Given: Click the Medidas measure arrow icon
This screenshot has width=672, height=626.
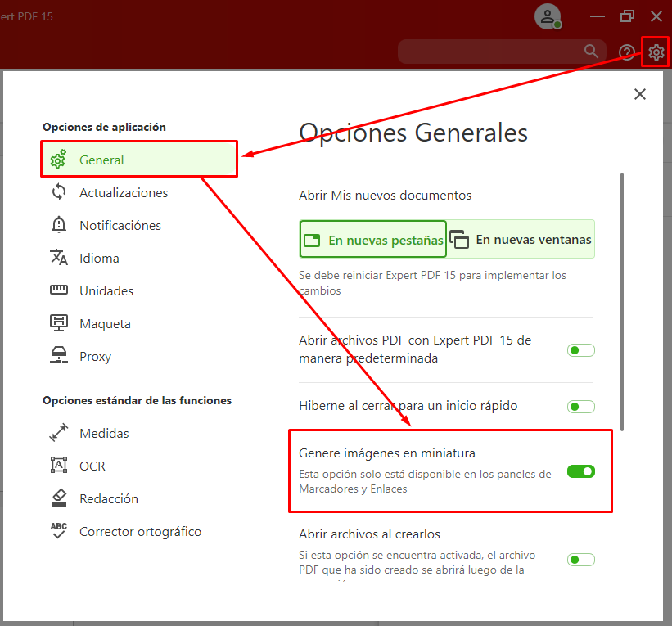Looking at the screenshot, I should pyautogui.click(x=59, y=432).
